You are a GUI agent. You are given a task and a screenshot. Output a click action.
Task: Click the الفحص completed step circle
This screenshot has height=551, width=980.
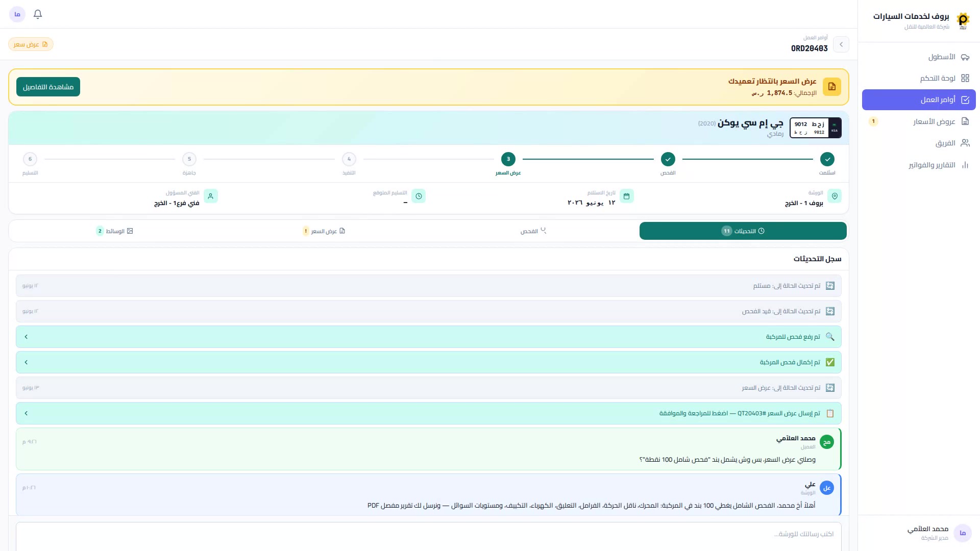(x=668, y=159)
